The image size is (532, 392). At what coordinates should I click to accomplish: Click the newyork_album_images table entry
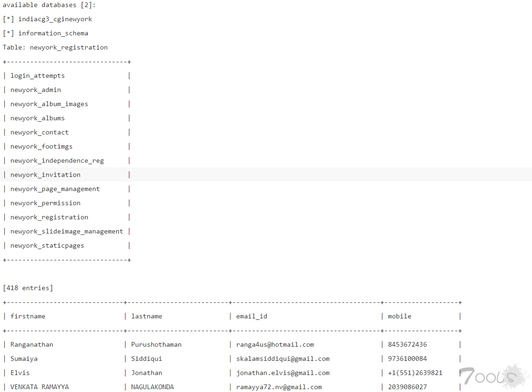49,104
